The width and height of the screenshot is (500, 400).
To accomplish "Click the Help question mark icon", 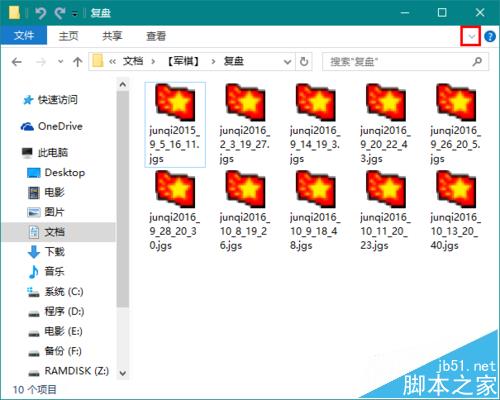I will 490,36.
